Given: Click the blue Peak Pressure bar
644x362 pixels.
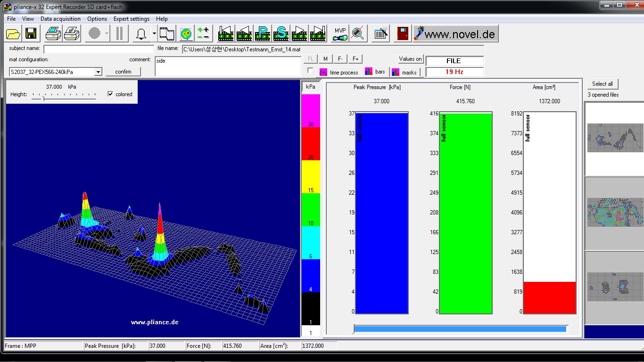Looking at the screenshot, I should coord(381,214).
